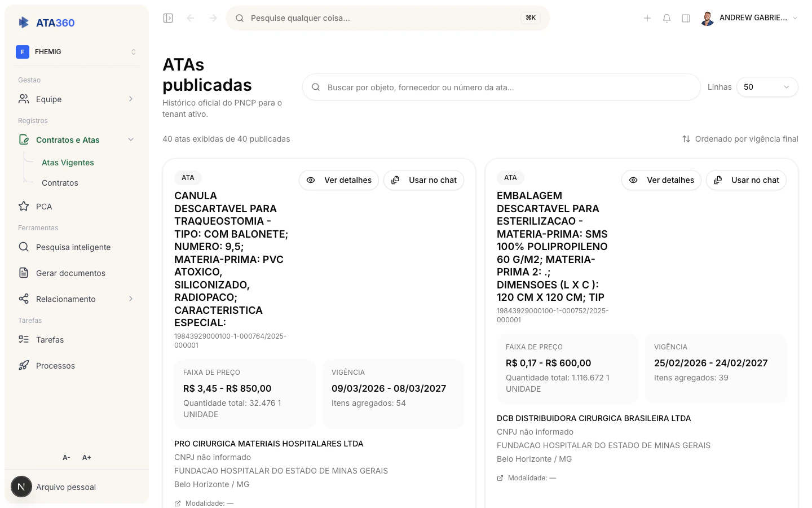This screenshot has width=812, height=508.
Task: Open Pesquisa inteligente tool
Action: click(72, 247)
